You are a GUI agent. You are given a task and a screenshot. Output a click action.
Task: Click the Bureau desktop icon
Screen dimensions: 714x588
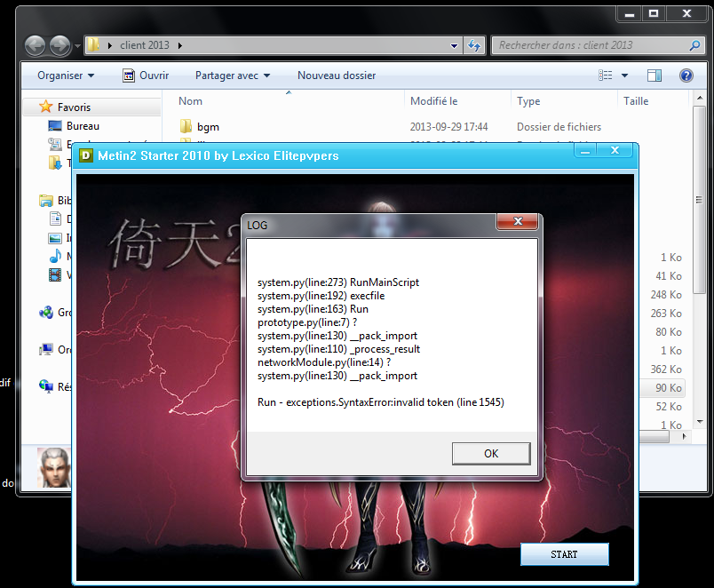click(x=55, y=126)
